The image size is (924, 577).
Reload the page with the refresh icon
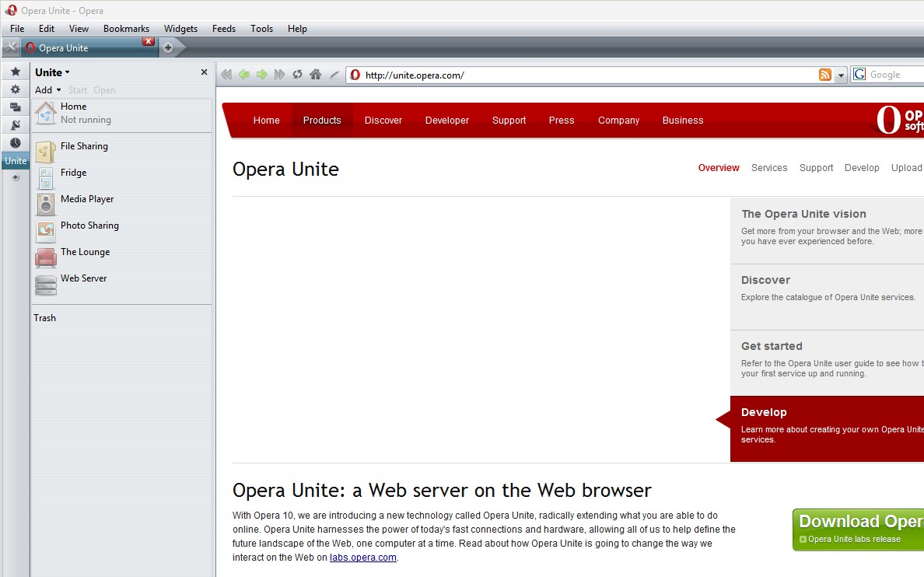297,75
